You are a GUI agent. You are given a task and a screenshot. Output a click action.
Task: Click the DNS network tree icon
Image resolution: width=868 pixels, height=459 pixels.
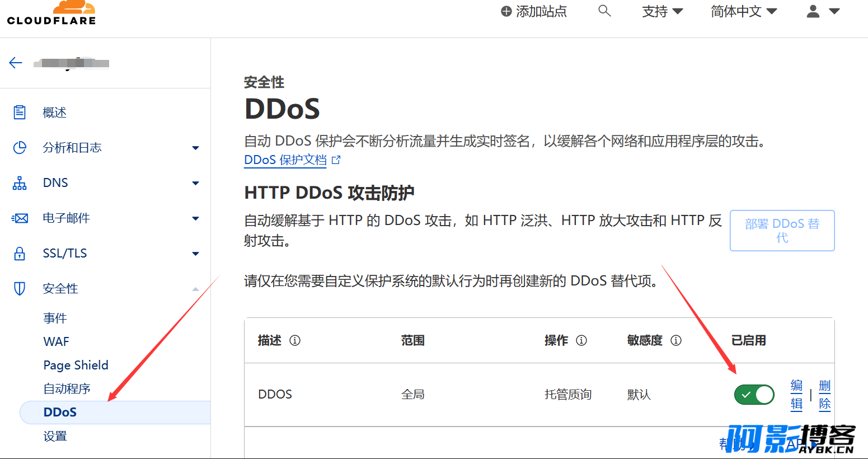tap(20, 183)
